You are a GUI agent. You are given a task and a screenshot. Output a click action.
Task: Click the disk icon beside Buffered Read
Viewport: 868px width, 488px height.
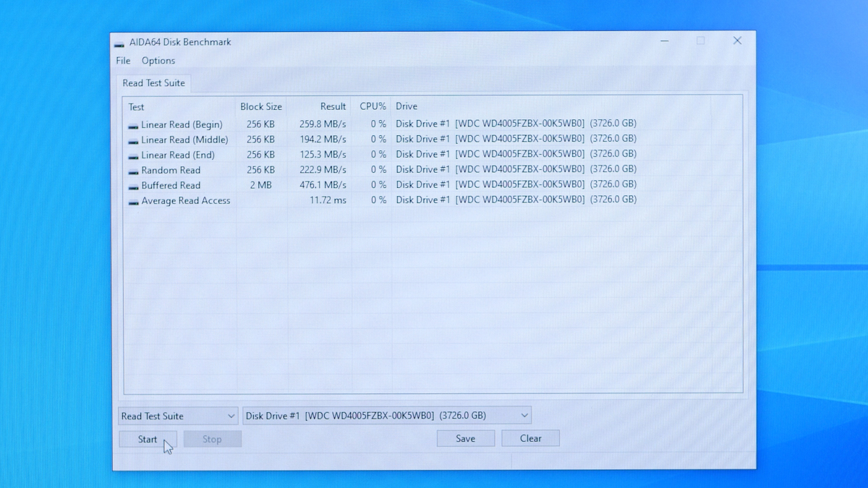(x=133, y=186)
